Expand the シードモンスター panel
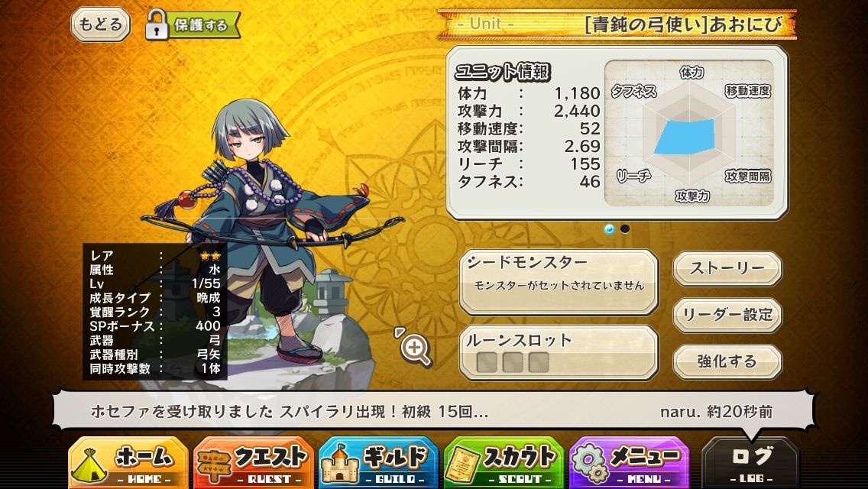The image size is (868, 489). point(559,282)
